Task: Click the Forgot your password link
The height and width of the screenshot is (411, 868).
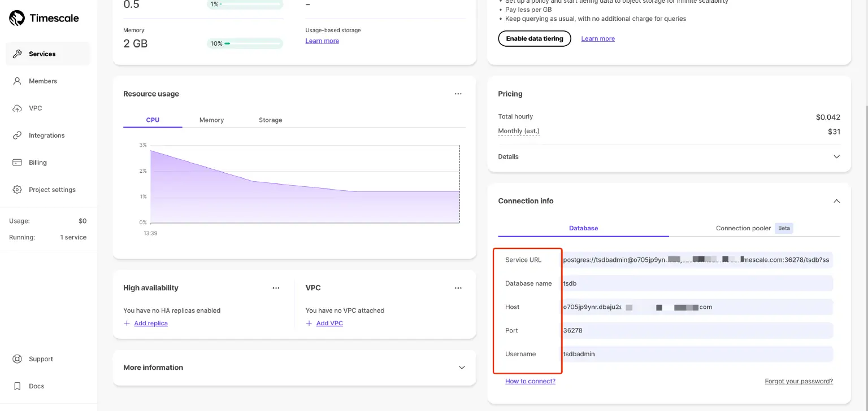Action: tap(798, 381)
